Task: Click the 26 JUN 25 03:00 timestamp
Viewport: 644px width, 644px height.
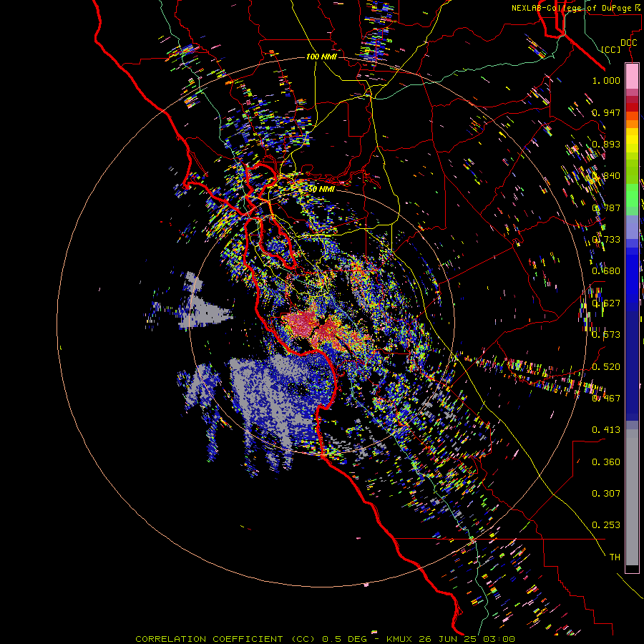Action: (x=467, y=639)
